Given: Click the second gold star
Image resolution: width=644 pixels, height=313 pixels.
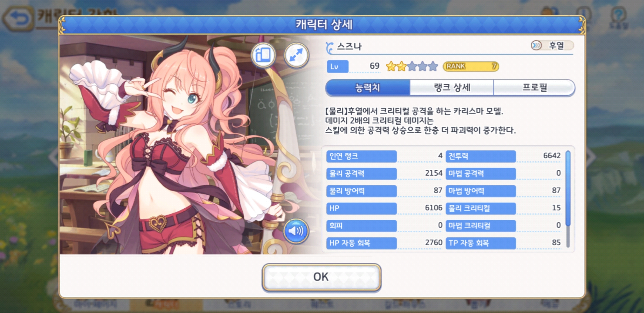Looking at the screenshot, I should (x=401, y=66).
